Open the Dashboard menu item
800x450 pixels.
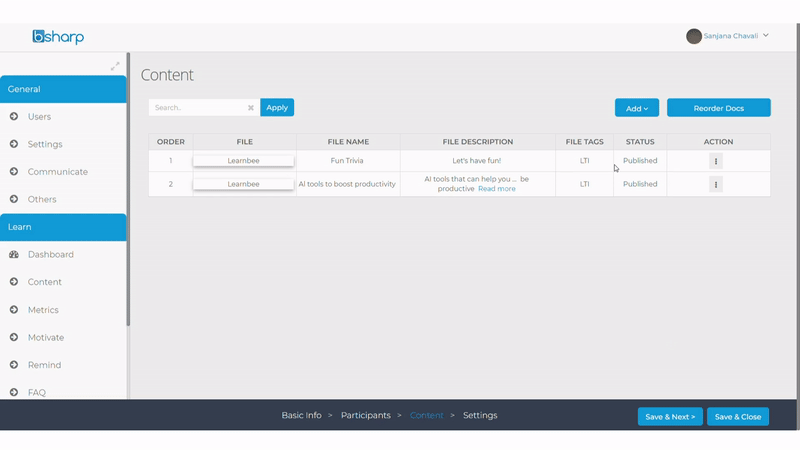[51, 255]
